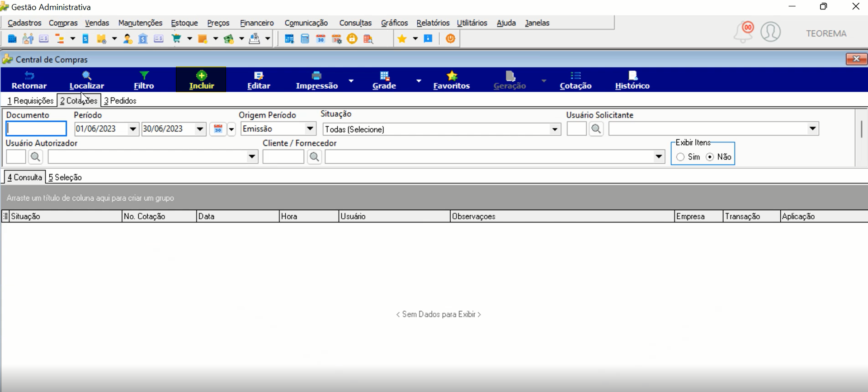The image size is (868, 392).
Task: Select Sim radio in Exibir Itens
Action: coord(680,157)
